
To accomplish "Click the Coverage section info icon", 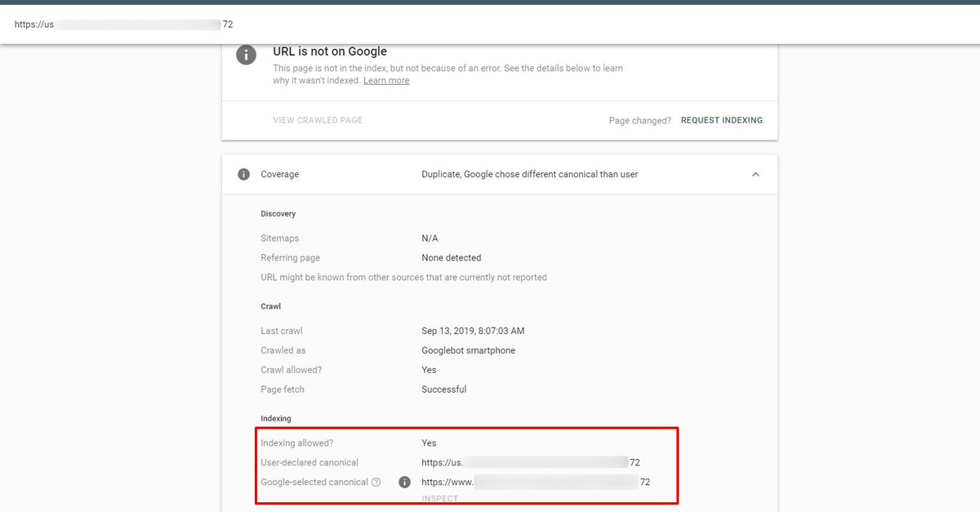I will tap(243, 173).
